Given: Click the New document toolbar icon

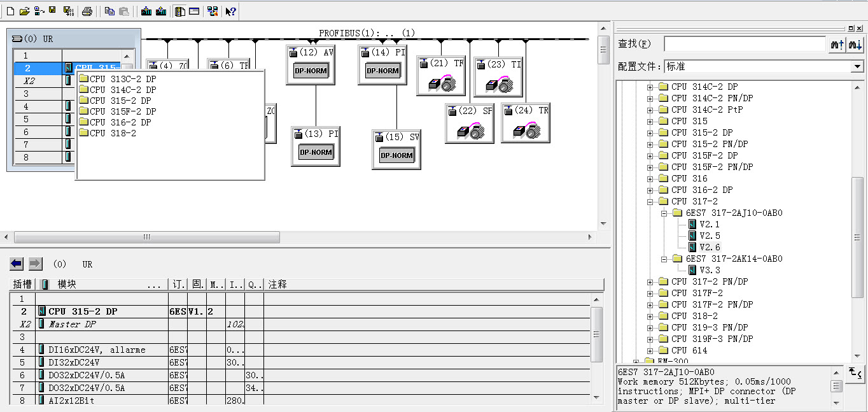Looking at the screenshot, I should tap(10, 11).
